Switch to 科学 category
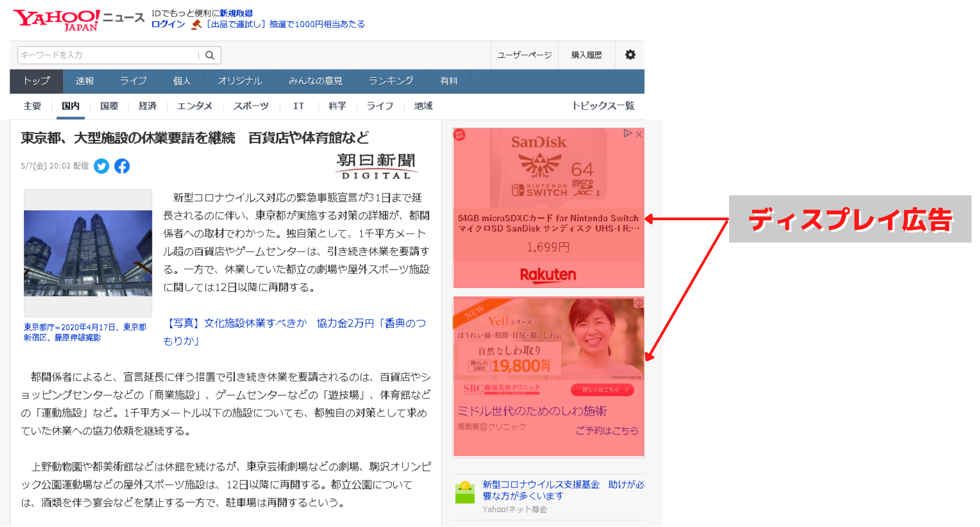The image size is (980, 527). click(x=337, y=106)
